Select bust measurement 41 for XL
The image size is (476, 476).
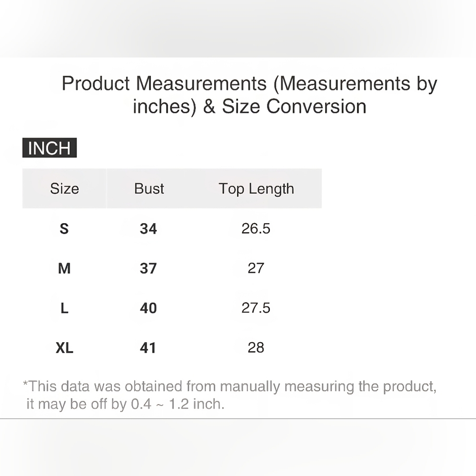148,348
